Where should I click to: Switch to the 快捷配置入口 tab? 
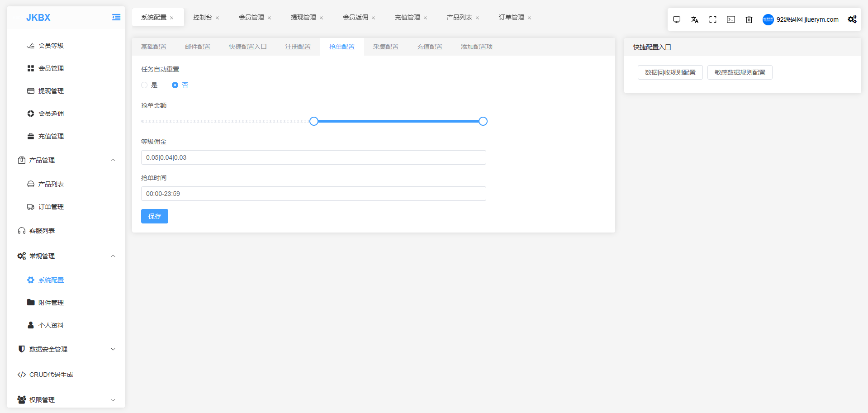248,47
